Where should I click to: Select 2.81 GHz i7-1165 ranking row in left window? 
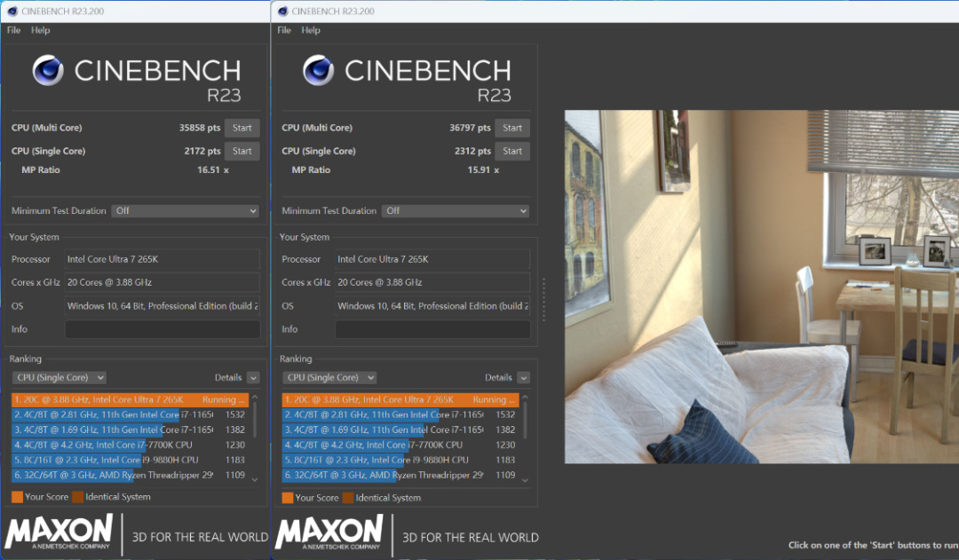(130, 414)
